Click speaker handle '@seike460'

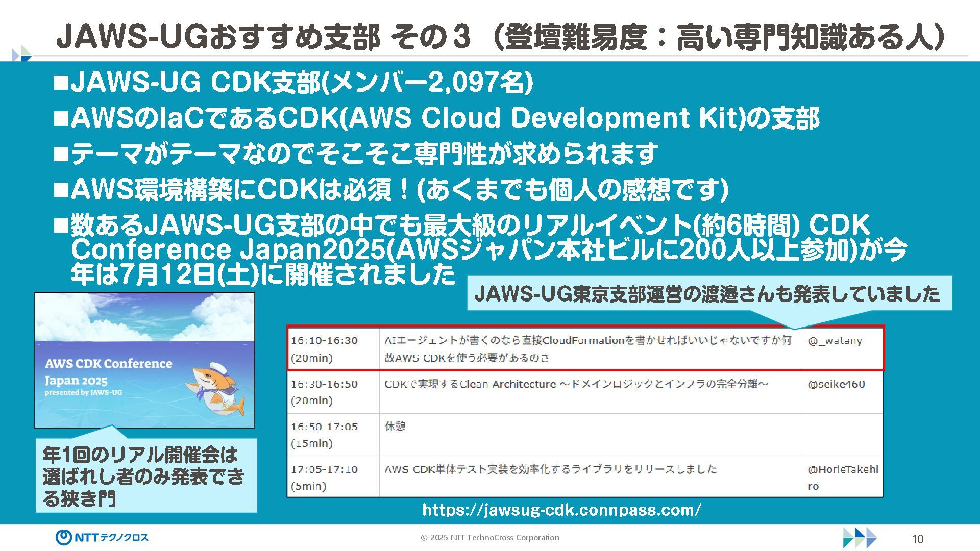pyautogui.click(x=836, y=384)
